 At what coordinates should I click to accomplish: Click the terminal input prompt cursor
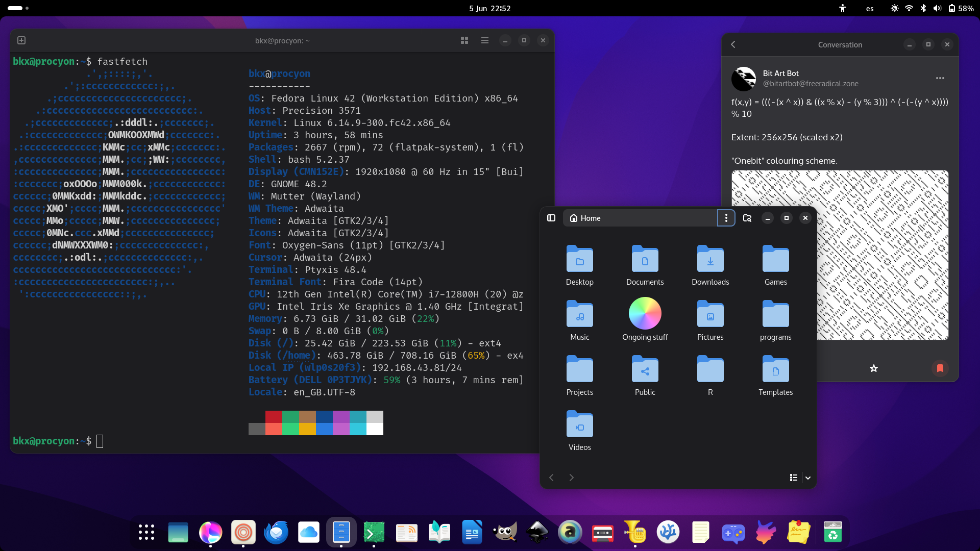(x=100, y=441)
